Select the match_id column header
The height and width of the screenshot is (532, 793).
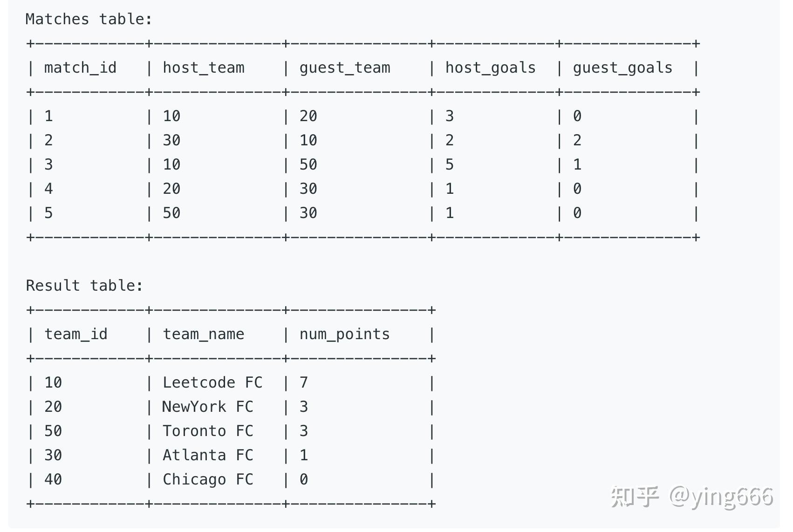coord(80,68)
